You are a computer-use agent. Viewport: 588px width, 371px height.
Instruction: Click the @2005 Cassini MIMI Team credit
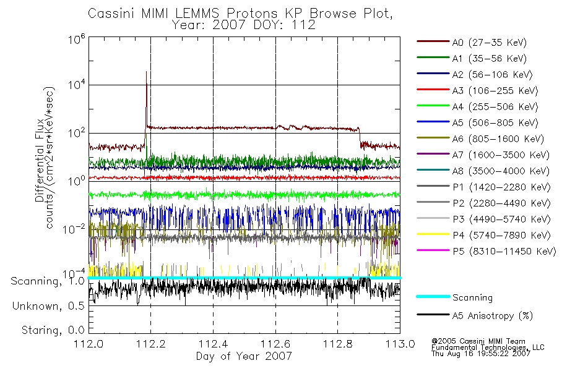(x=478, y=341)
